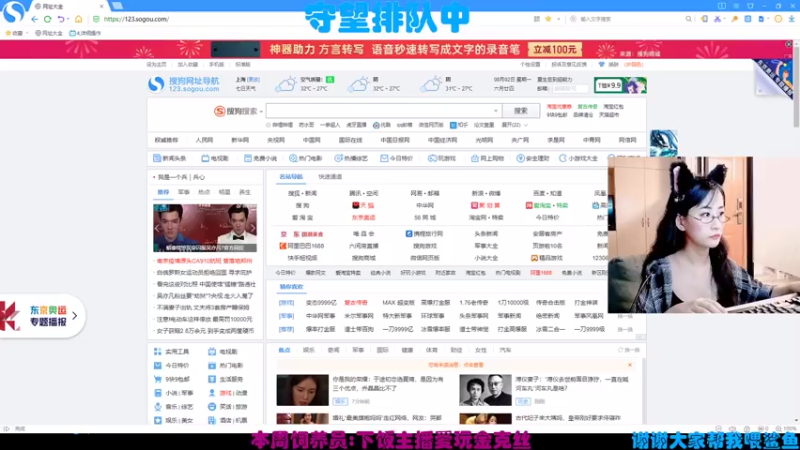Image resolution: width=800 pixels, height=450 pixels.
Task: Select the 娱乐 news tab
Action: [x=309, y=350]
